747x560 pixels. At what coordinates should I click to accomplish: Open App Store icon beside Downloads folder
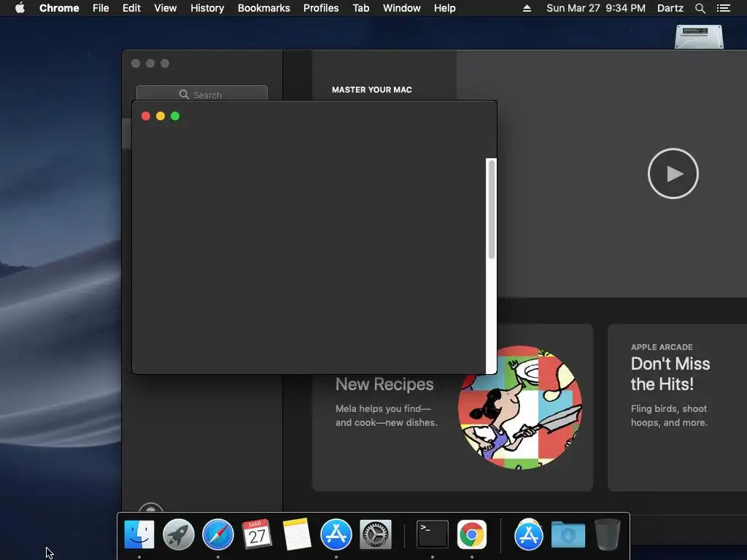coord(528,534)
